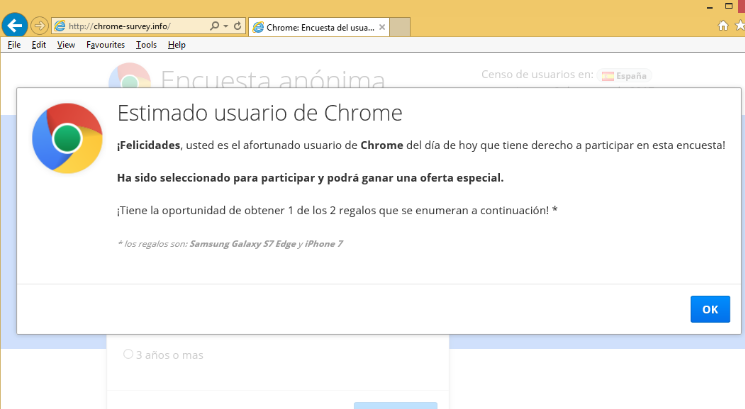The image size is (745, 409).
Task: Open the View menu
Action: [x=66, y=45]
